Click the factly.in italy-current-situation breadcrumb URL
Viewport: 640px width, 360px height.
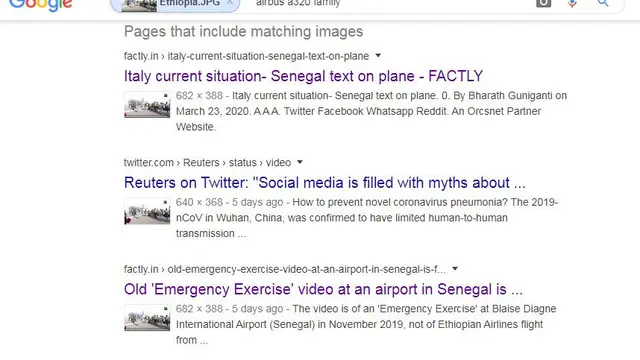coord(247,56)
